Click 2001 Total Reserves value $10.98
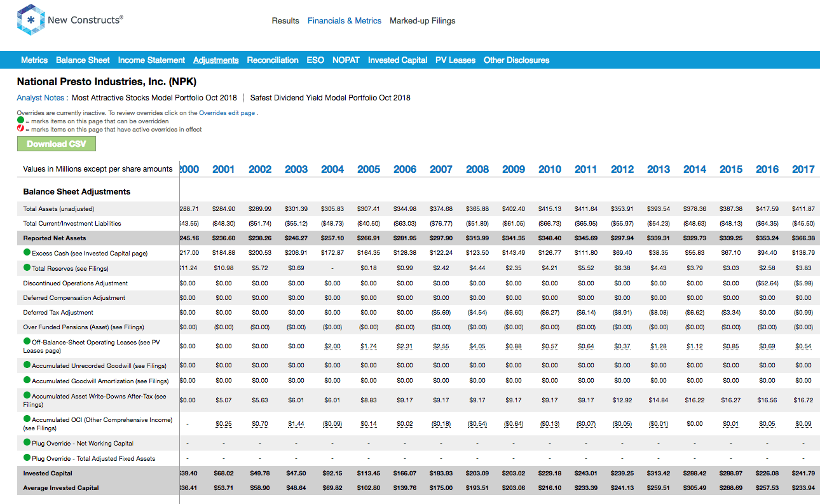 click(x=224, y=268)
